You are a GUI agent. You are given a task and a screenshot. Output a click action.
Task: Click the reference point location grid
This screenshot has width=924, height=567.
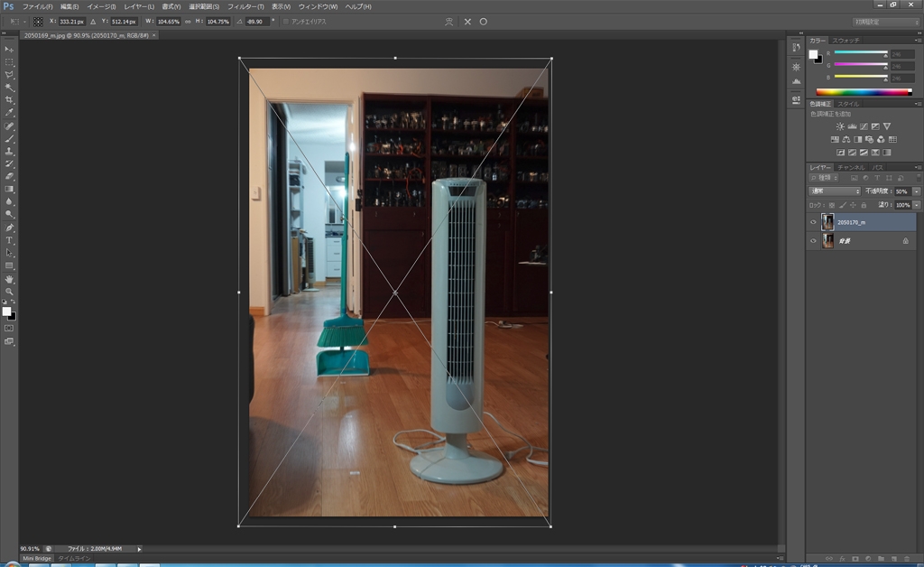click(38, 22)
